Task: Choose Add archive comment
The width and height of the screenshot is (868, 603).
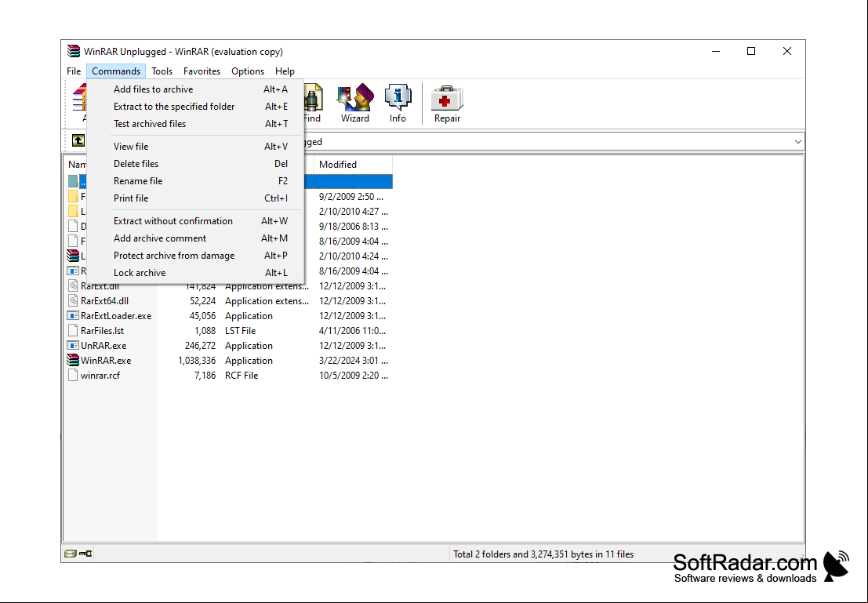Action: [195, 238]
